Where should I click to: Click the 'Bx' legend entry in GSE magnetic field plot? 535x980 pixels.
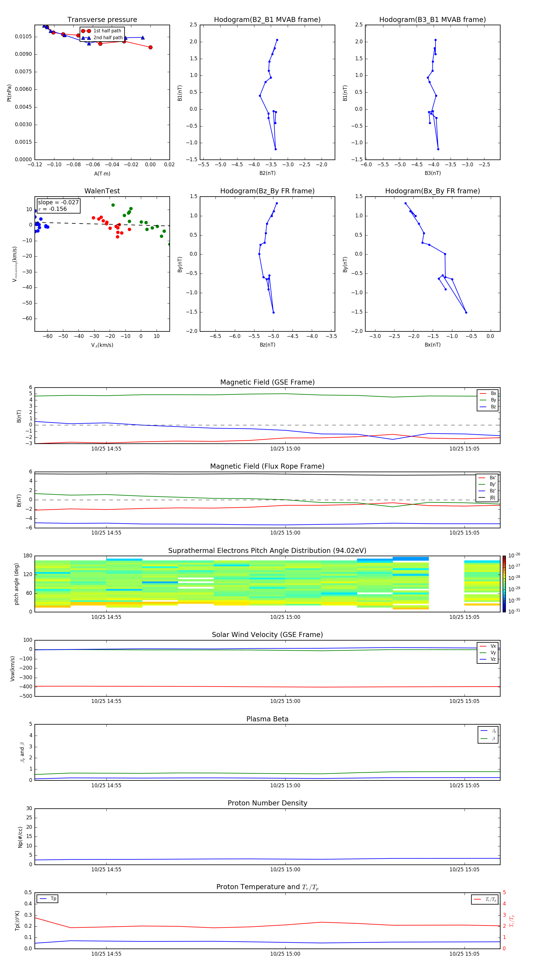point(488,393)
